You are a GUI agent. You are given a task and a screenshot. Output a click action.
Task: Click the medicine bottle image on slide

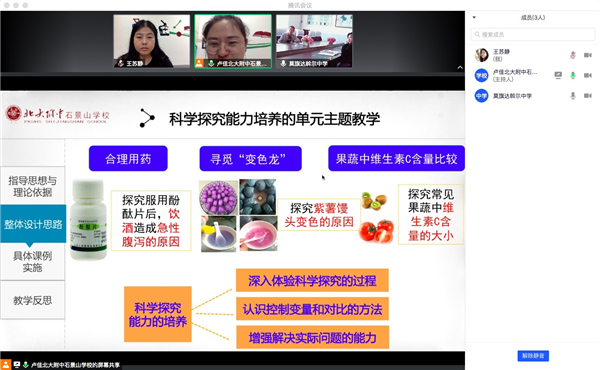[x=88, y=220]
